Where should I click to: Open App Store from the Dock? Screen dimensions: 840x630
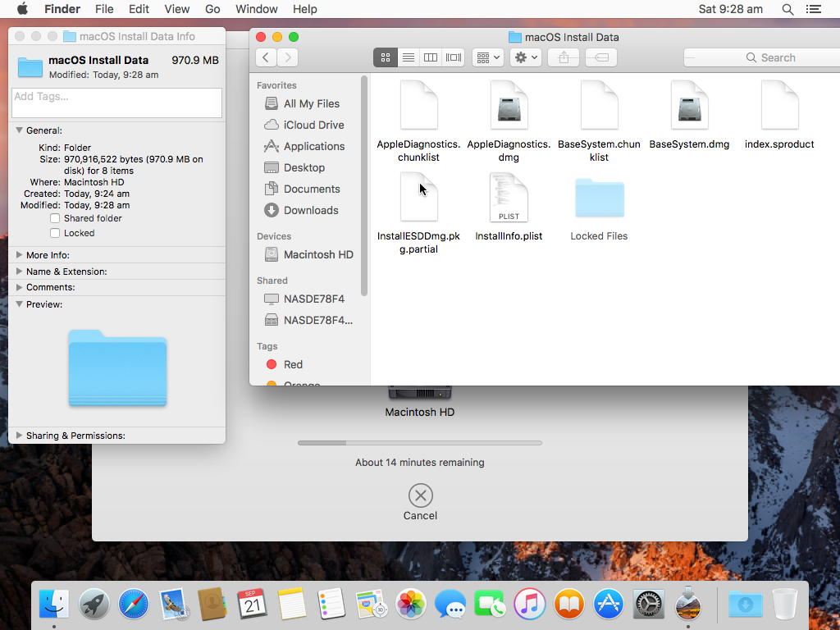click(609, 604)
